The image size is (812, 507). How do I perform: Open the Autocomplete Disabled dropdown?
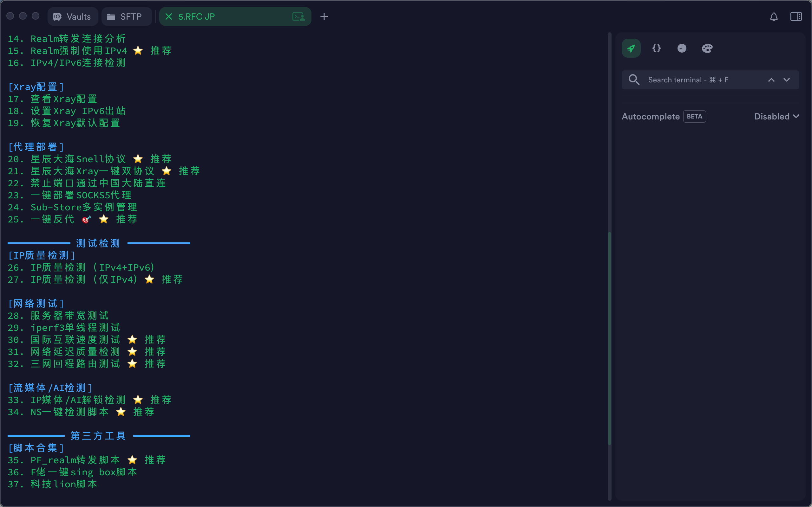[x=776, y=116]
